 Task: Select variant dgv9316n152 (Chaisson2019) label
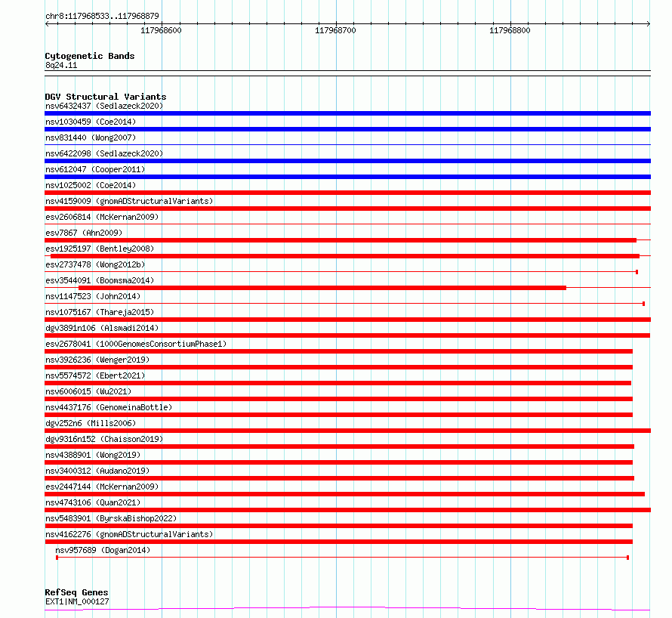coord(104,439)
